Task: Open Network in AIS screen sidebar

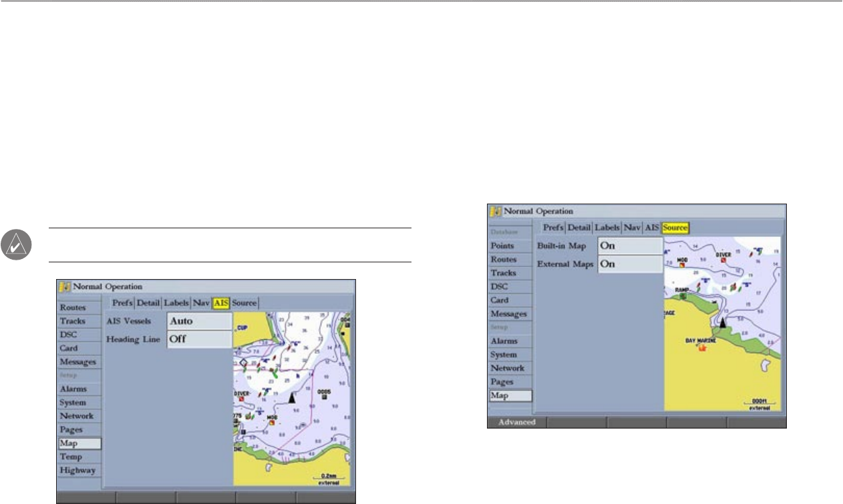Action: coord(79,416)
